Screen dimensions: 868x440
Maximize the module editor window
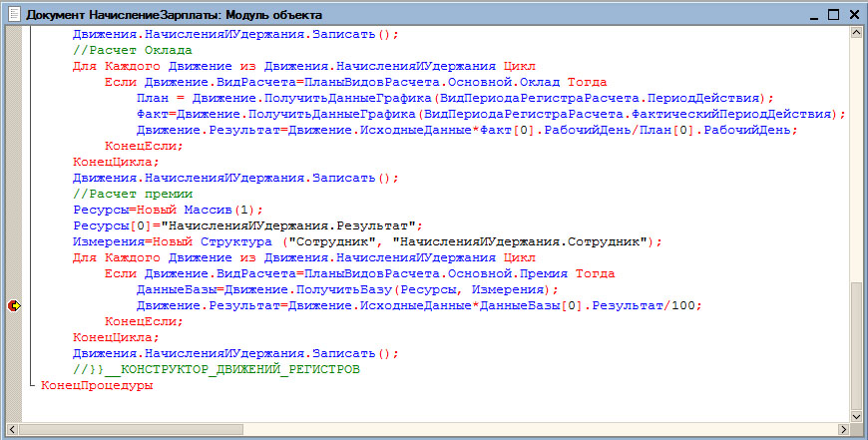(x=834, y=15)
